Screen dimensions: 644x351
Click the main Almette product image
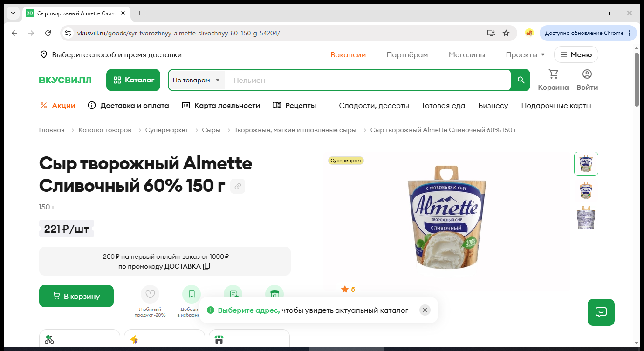coord(447,217)
